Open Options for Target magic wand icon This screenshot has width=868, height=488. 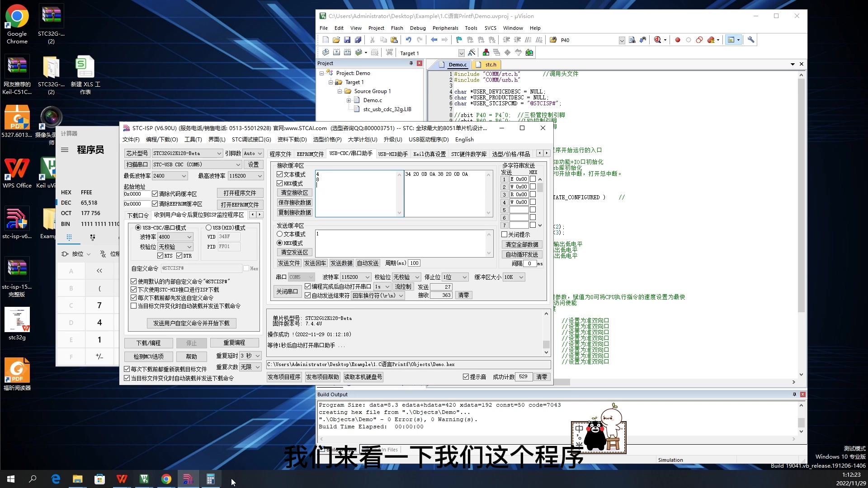tap(472, 53)
